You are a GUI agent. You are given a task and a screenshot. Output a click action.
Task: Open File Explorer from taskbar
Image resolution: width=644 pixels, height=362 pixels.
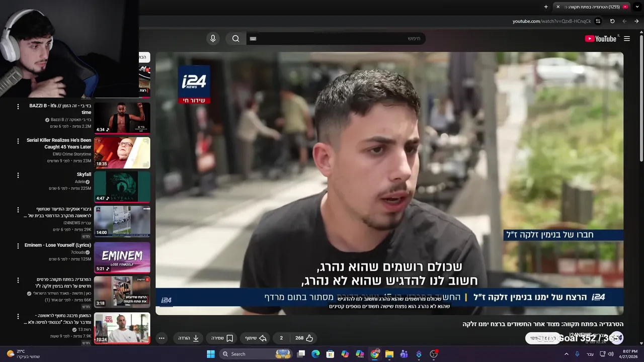pyautogui.click(x=389, y=354)
